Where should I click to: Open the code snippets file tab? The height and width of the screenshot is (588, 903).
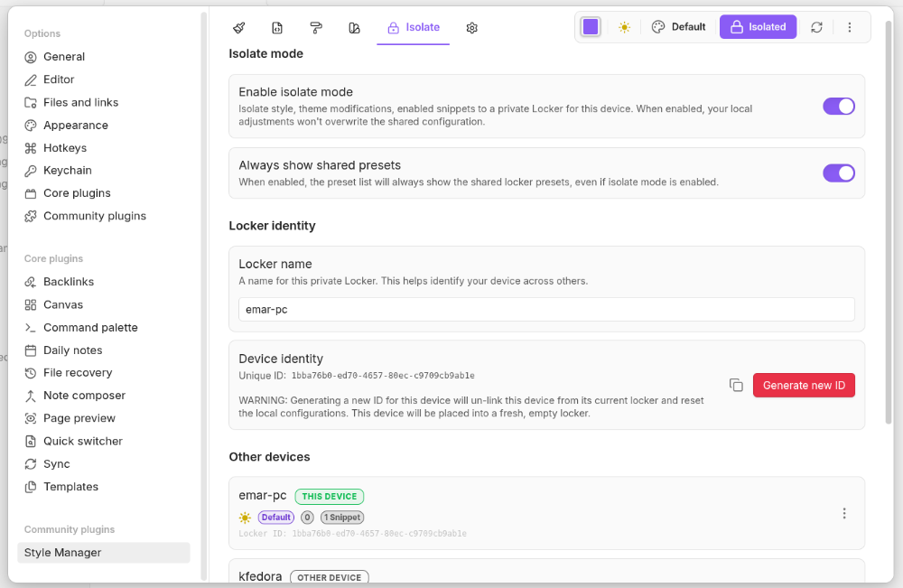[x=277, y=28]
